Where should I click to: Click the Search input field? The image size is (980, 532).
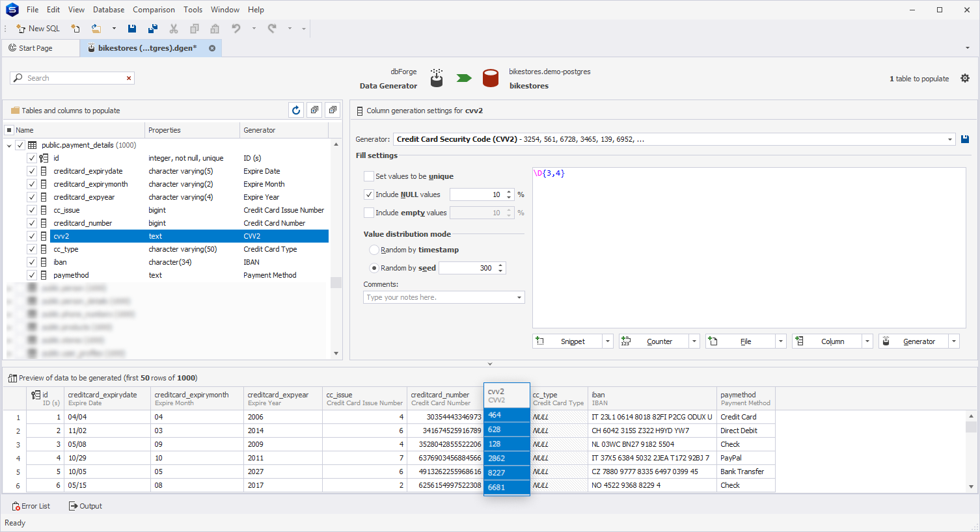pos(74,78)
